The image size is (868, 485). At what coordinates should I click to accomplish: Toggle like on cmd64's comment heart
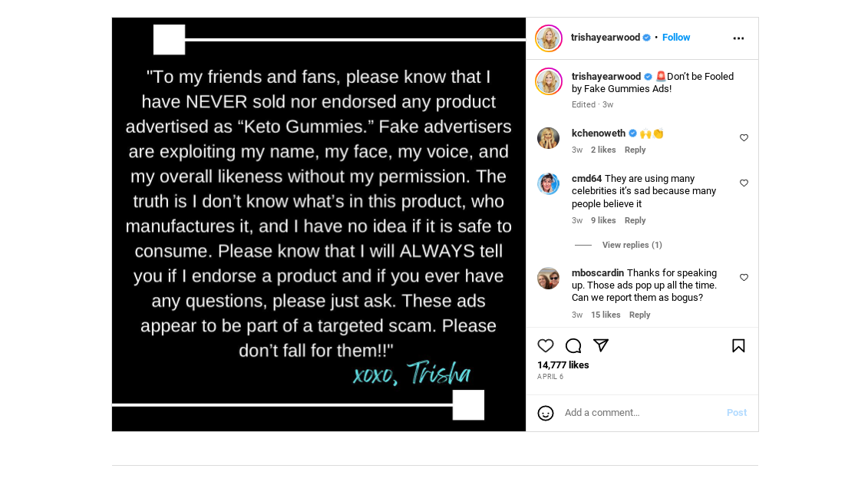point(744,183)
